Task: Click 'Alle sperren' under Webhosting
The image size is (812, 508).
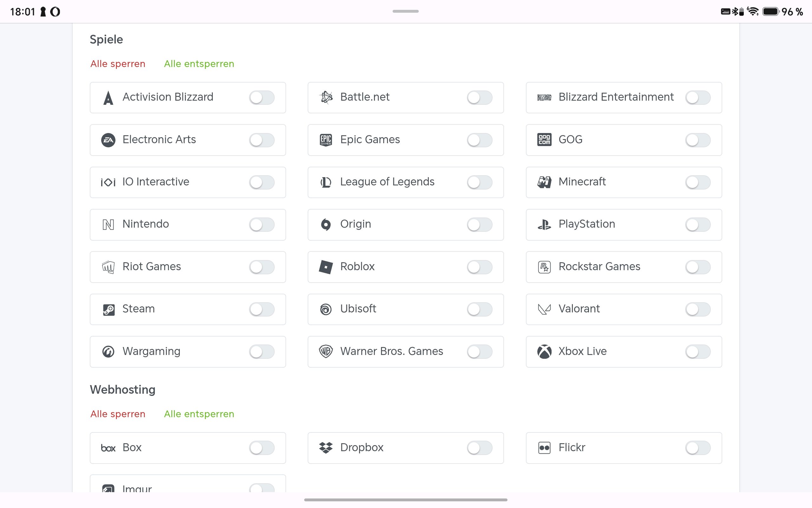Action: (118, 414)
